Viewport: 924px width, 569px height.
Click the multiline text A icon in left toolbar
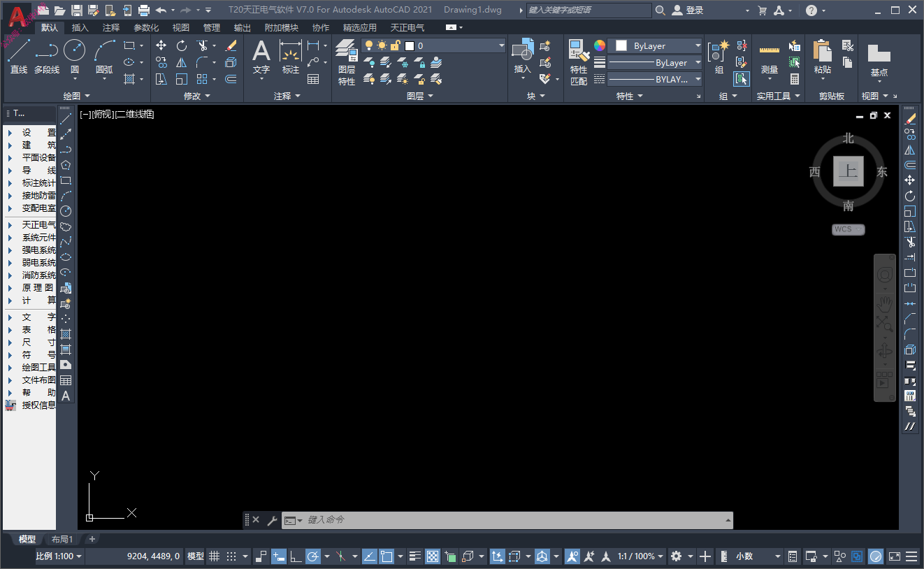coord(66,396)
